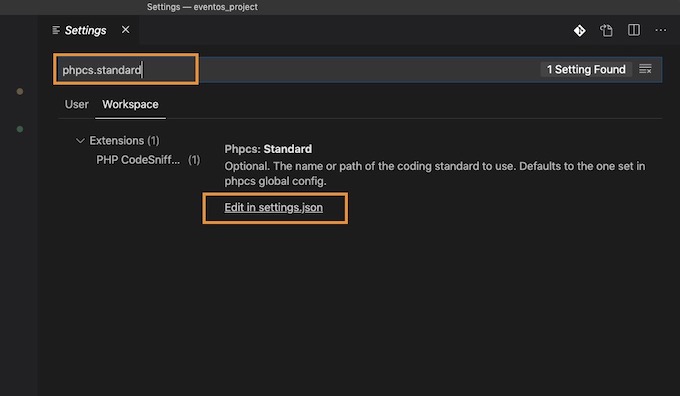Click the 1 Setting Found badge
This screenshot has width=680, height=396.
[586, 69]
